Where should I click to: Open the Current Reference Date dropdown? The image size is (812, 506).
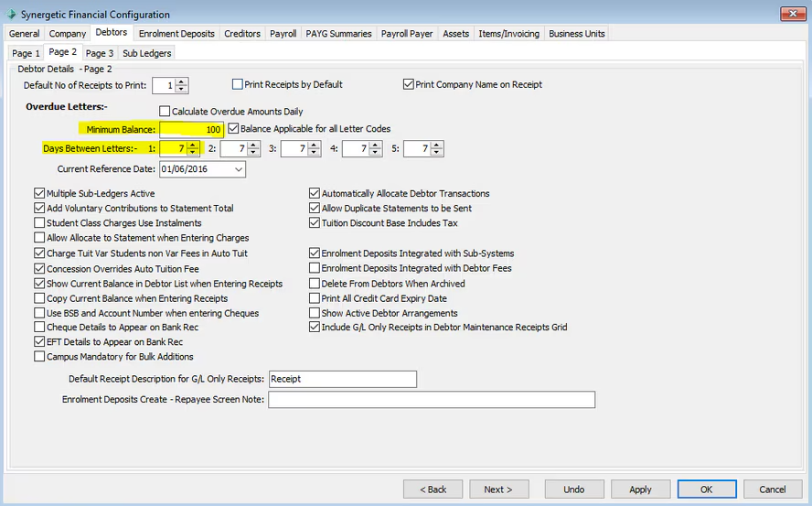click(x=239, y=169)
